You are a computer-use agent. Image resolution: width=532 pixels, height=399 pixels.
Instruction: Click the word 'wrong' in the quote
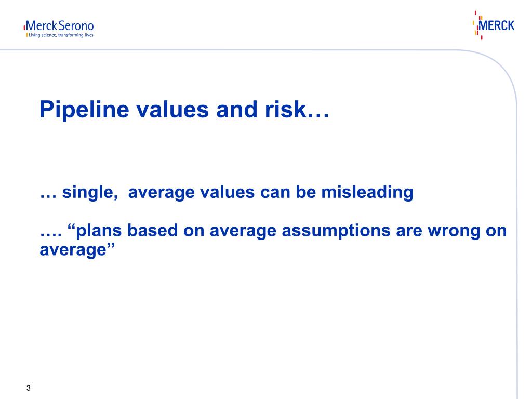[454, 231]
